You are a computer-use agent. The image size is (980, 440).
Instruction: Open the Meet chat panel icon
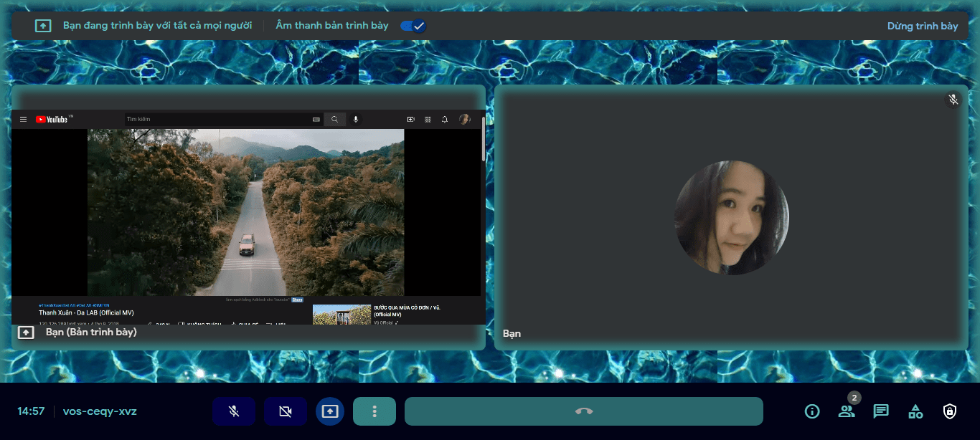pyautogui.click(x=880, y=411)
